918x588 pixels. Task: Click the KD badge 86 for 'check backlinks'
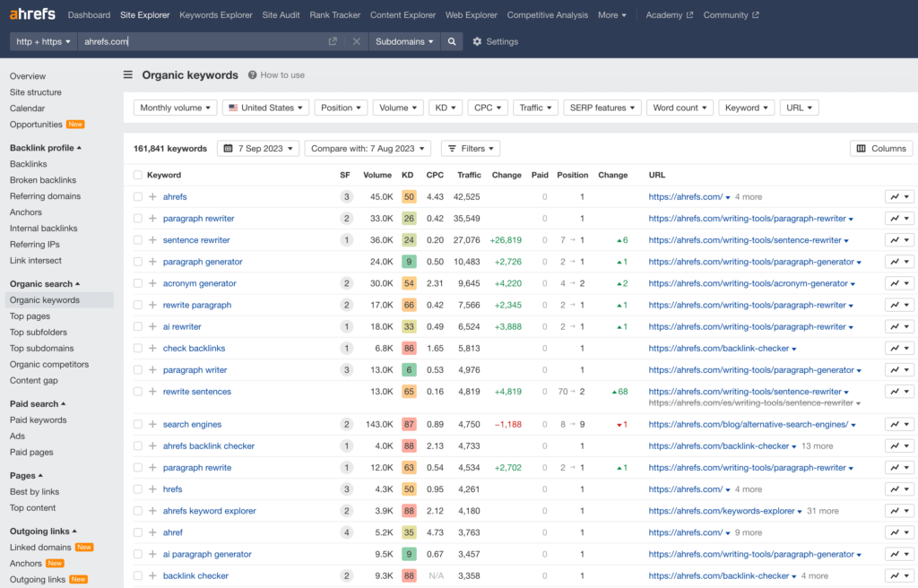pyautogui.click(x=409, y=349)
